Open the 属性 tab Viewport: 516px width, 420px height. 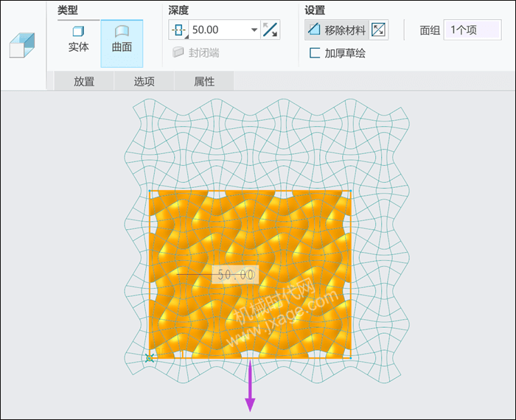[204, 81]
